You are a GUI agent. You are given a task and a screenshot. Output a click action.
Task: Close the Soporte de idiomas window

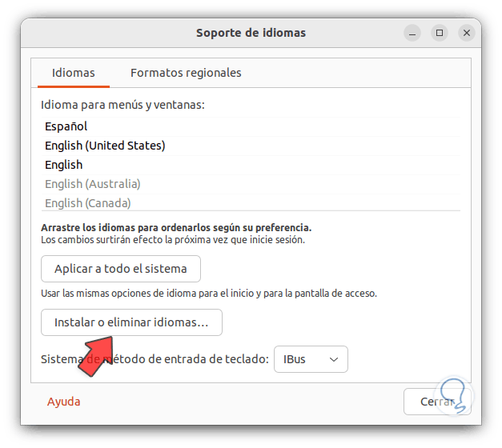pyautogui.click(x=467, y=33)
